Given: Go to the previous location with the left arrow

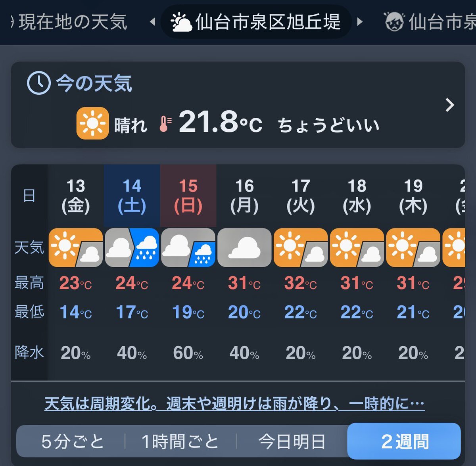Looking at the screenshot, I should coord(152,22).
